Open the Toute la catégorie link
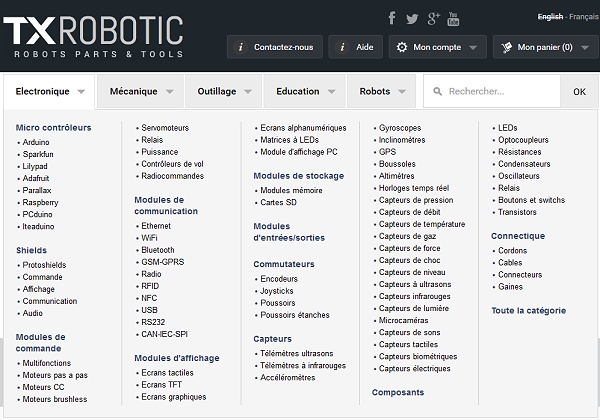 tap(528, 311)
